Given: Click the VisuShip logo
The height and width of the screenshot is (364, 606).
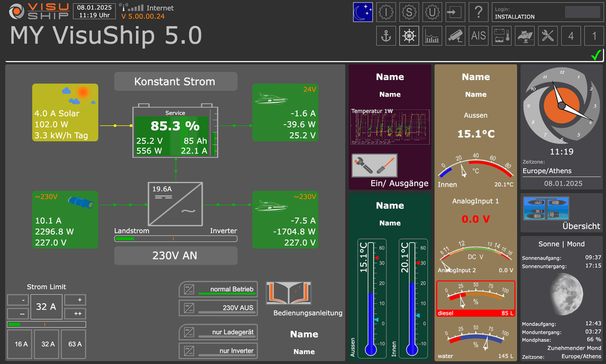Looking at the screenshot, I should click(x=38, y=11).
